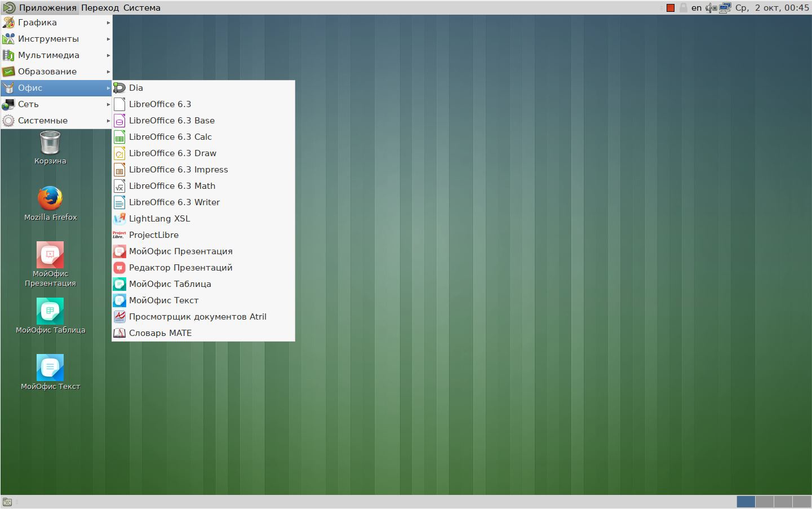The image size is (812, 509).
Task: Choose МойОфис Презентация in the Office submenu
Action: (x=203, y=251)
